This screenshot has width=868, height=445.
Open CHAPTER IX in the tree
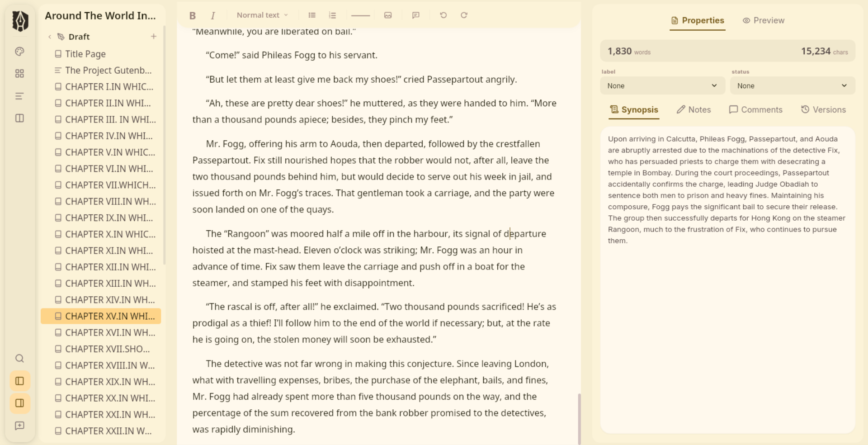tap(101, 218)
